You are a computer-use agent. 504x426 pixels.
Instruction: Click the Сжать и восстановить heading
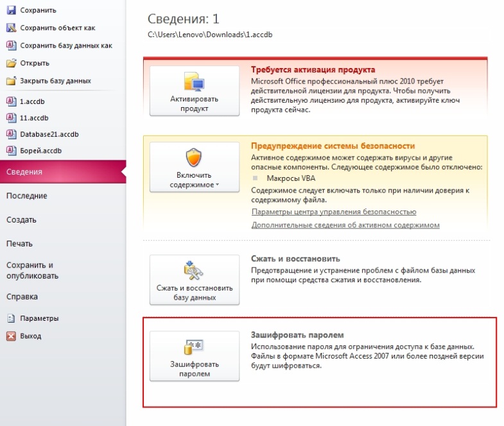click(x=295, y=259)
